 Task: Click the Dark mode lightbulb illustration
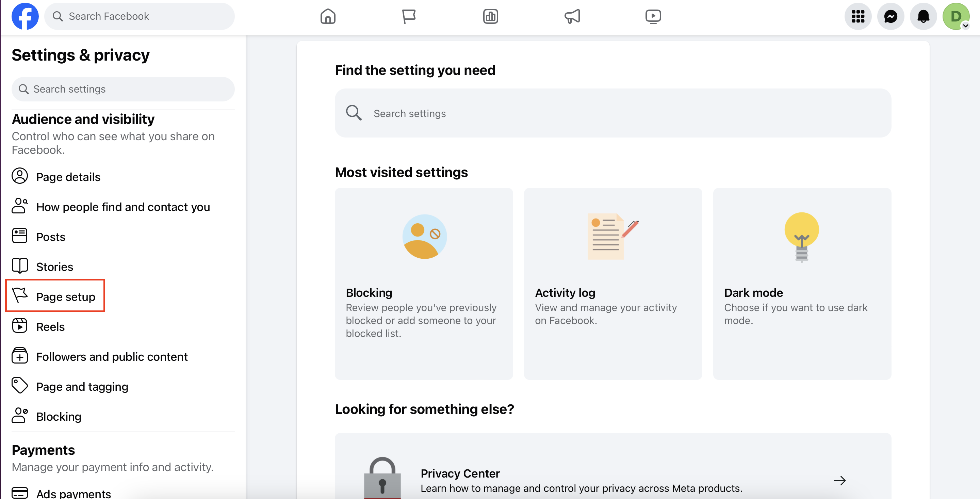click(802, 237)
